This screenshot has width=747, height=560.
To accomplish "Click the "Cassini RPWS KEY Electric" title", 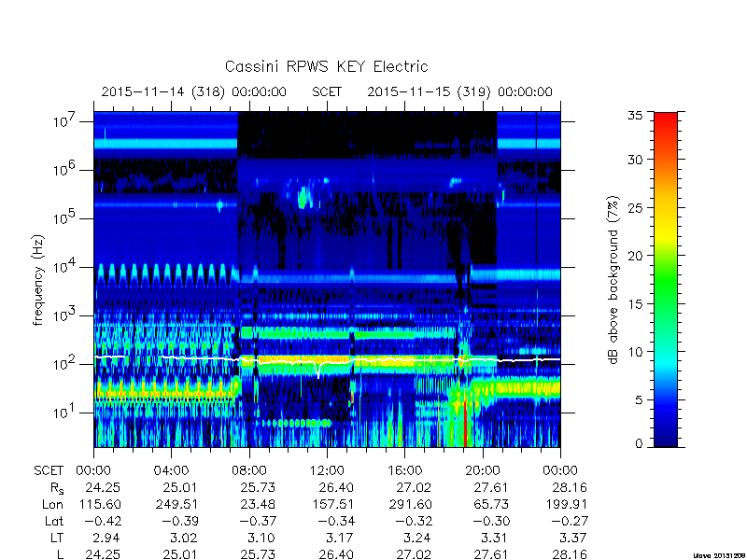I will 326,66.
